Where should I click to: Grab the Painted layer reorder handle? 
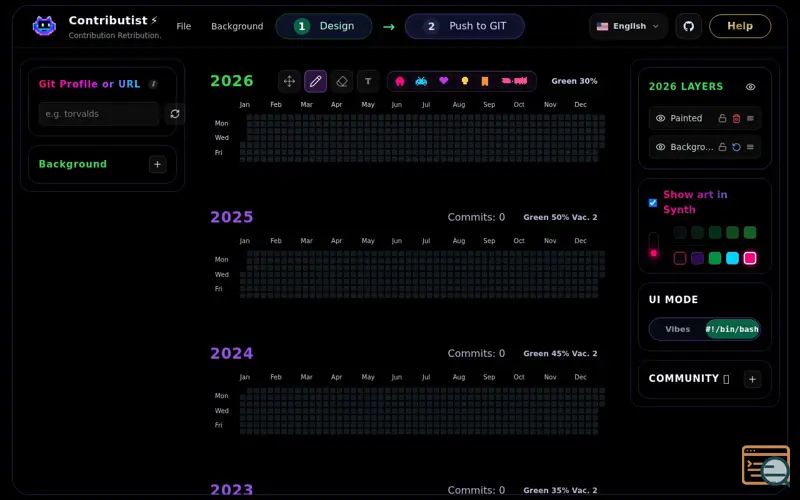click(x=751, y=118)
